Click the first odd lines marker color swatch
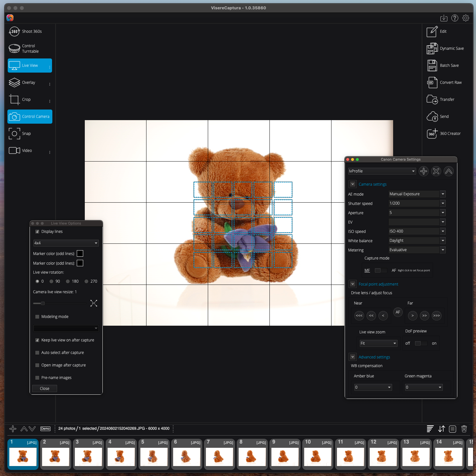Screen dimensions: 476x476 [x=80, y=254]
